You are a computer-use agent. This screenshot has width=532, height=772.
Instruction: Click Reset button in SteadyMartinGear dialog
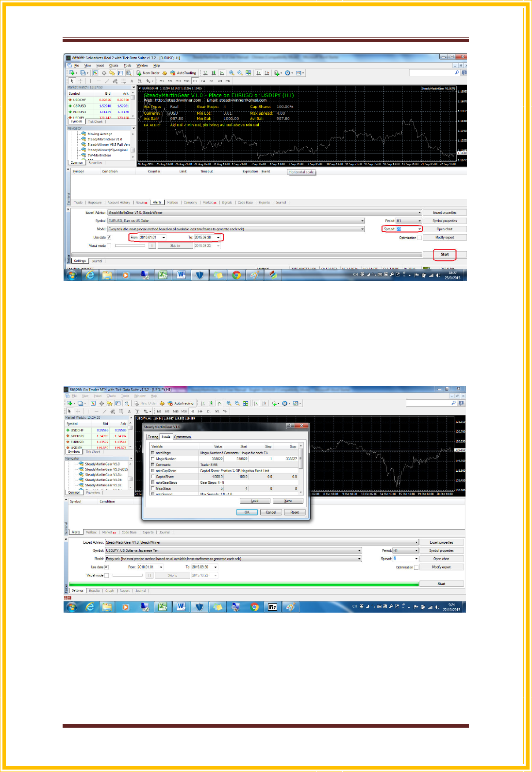tap(295, 512)
